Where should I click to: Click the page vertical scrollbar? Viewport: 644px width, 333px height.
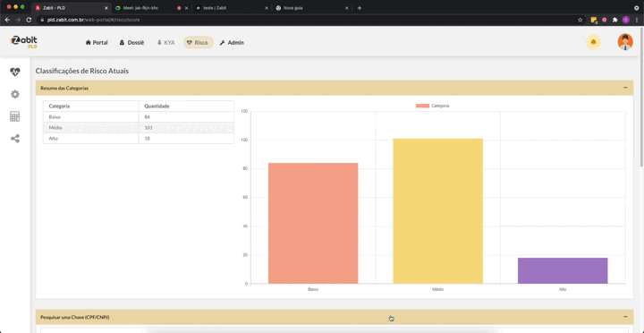point(641,98)
